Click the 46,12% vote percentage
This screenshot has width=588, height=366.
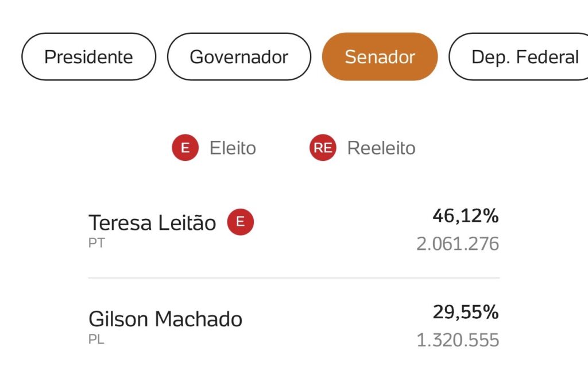465,217
